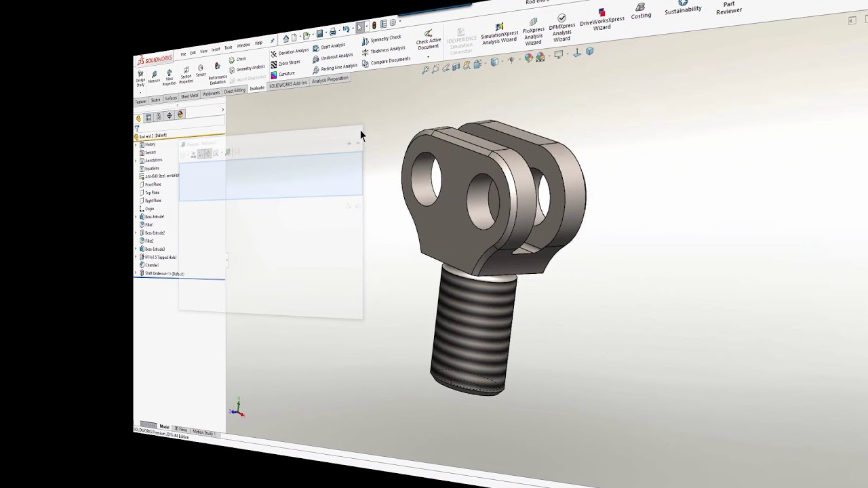Viewport: 868px width, 488px height.
Task: Open DFMXpress Analysis Wizard
Action: tap(561, 28)
